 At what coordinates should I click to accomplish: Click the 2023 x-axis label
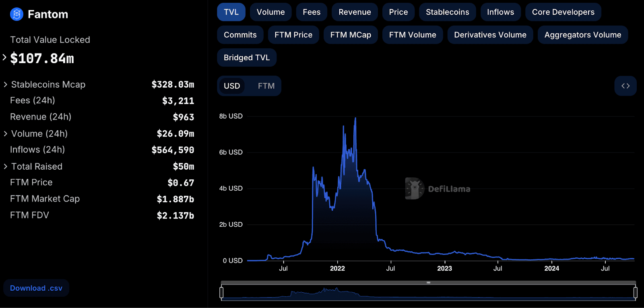click(x=444, y=269)
